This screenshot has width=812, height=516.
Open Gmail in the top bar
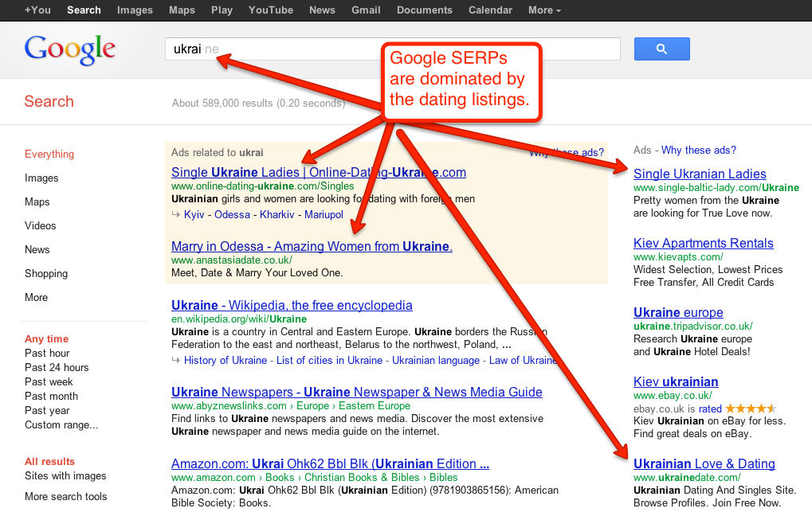366,10
